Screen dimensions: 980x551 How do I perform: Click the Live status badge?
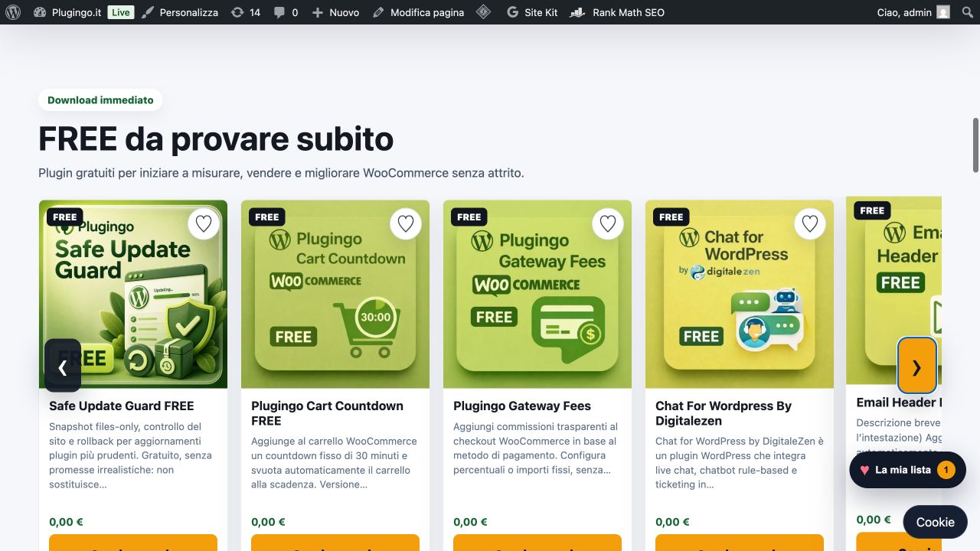pos(121,12)
